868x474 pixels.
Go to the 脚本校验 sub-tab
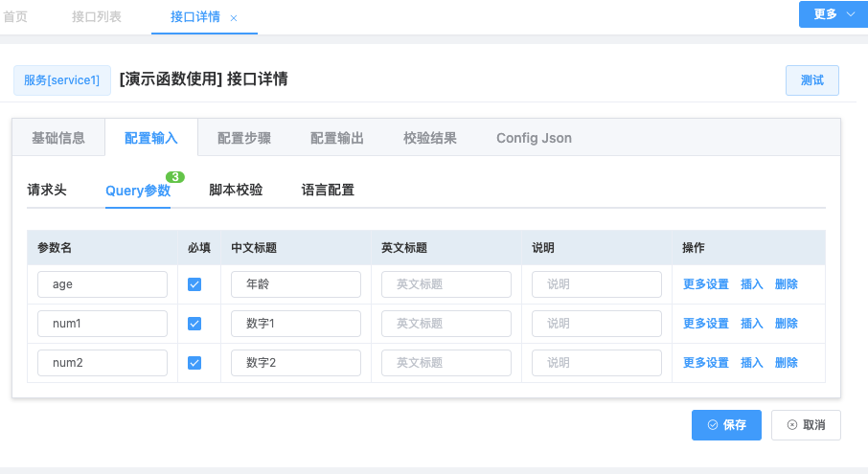coord(236,190)
